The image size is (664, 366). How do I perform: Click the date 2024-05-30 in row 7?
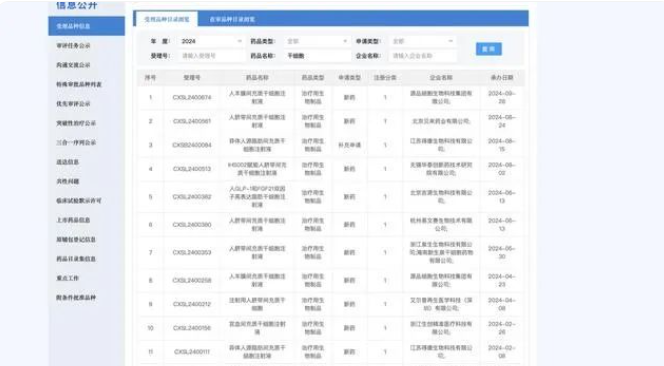tap(502, 252)
